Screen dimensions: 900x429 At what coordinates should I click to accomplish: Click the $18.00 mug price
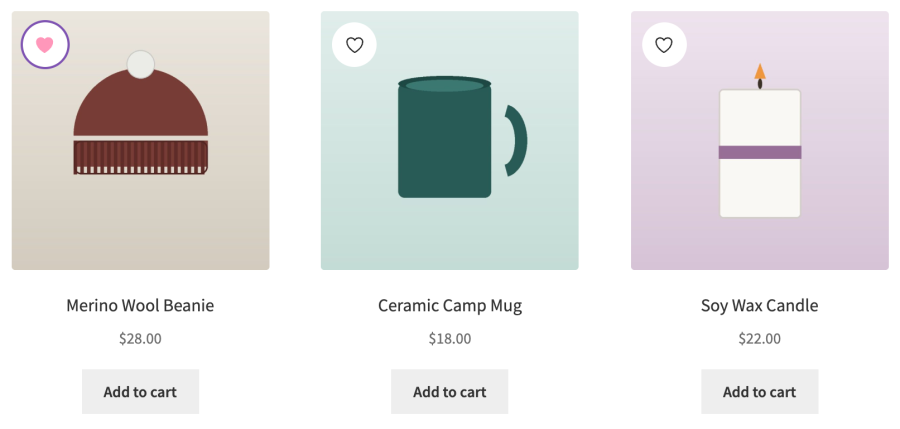pos(450,339)
